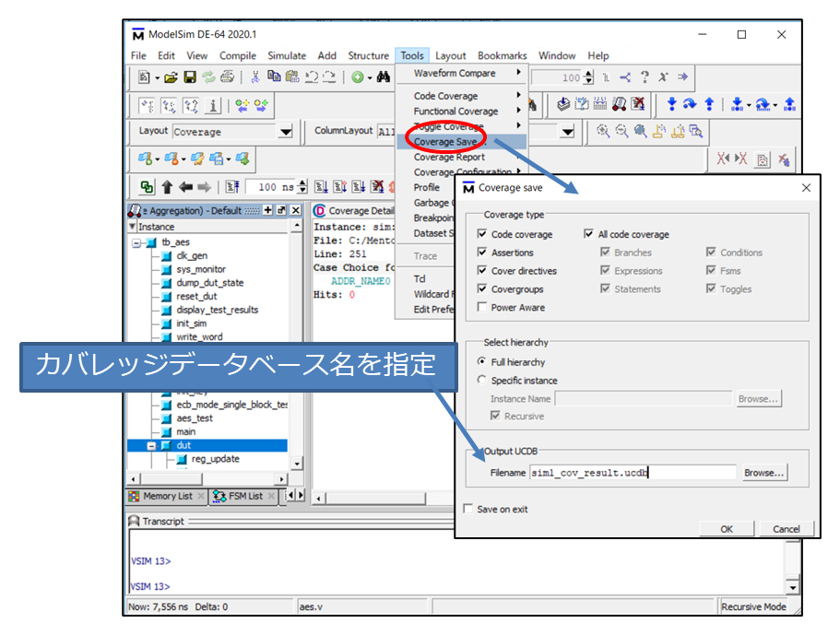The width and height of the screenshot is (840, 635).
Task: Toggle the Cover directives checkbox
Action: coord(482,270)
